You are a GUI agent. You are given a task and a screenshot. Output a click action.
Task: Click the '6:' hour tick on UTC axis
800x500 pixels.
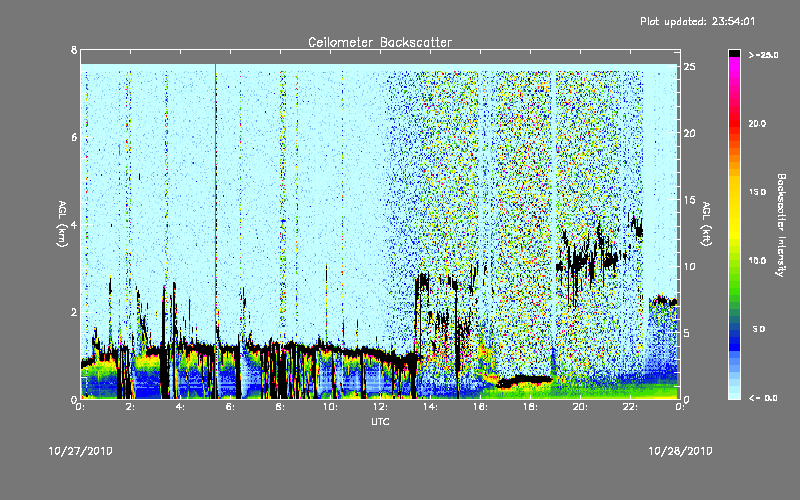[x=230, y=407]
